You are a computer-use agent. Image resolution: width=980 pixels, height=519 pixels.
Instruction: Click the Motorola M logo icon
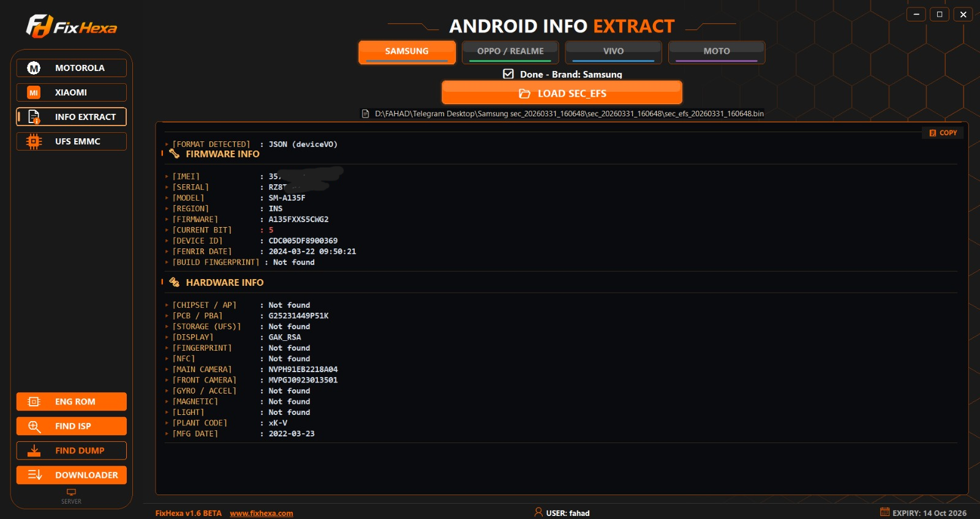pos(34,68)
